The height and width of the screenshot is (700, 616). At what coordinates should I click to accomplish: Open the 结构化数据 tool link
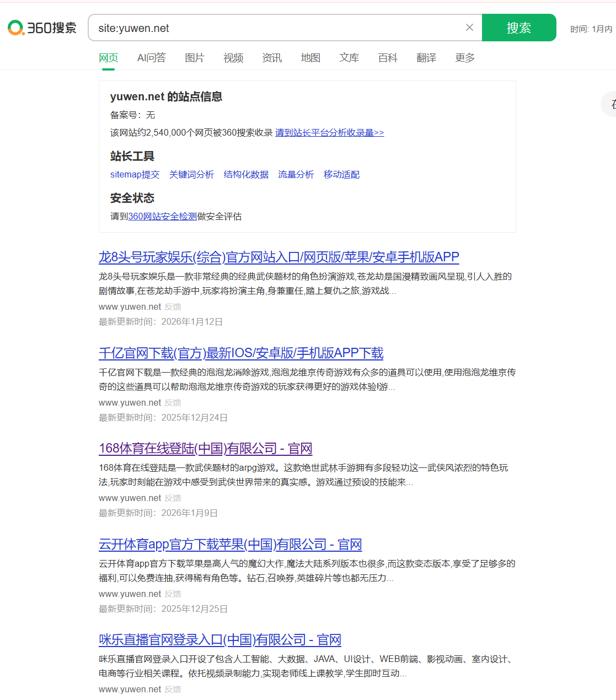click(x=246, y=174)
